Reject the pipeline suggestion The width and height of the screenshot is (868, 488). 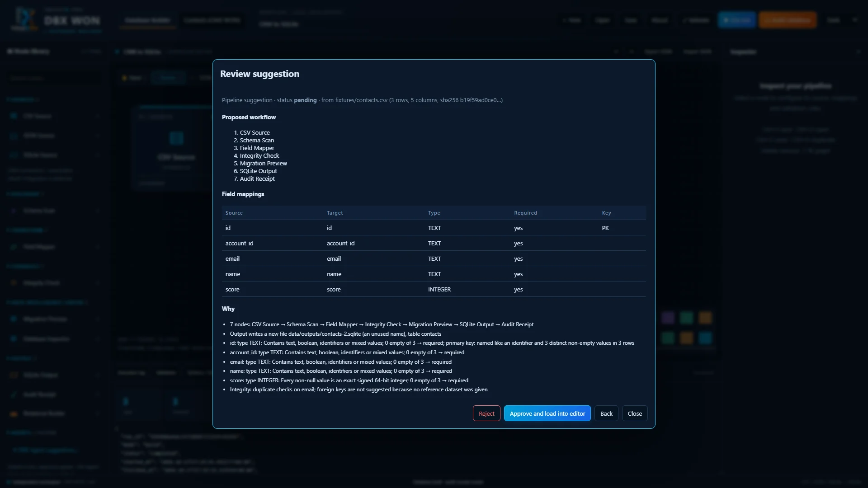486,413
